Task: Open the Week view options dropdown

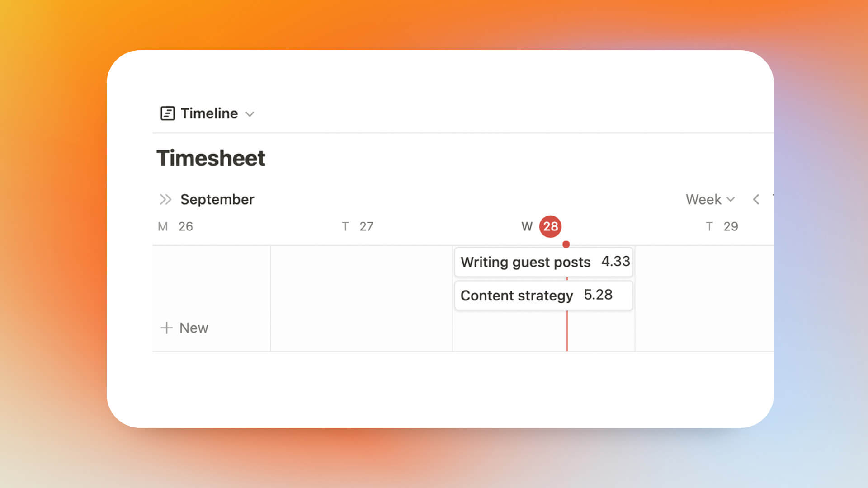Action: (x=710, y=199)
